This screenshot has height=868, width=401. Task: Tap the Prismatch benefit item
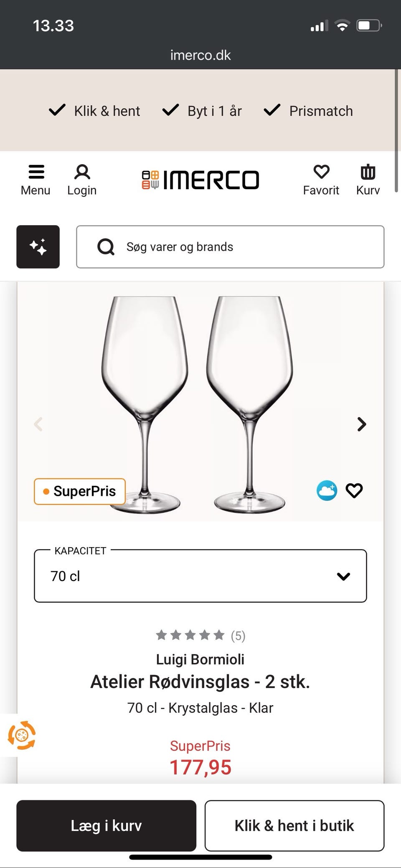[x=308, y=111]
